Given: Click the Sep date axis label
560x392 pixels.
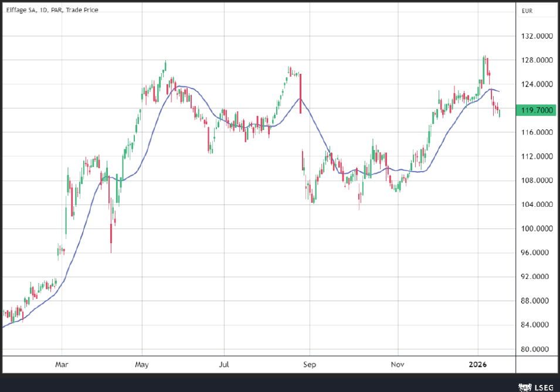Looking at the screenshot, I should click(310, 364).
